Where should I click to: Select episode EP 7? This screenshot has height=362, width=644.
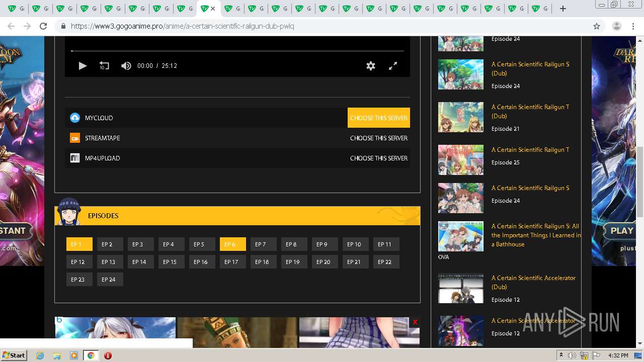point(264,244)
